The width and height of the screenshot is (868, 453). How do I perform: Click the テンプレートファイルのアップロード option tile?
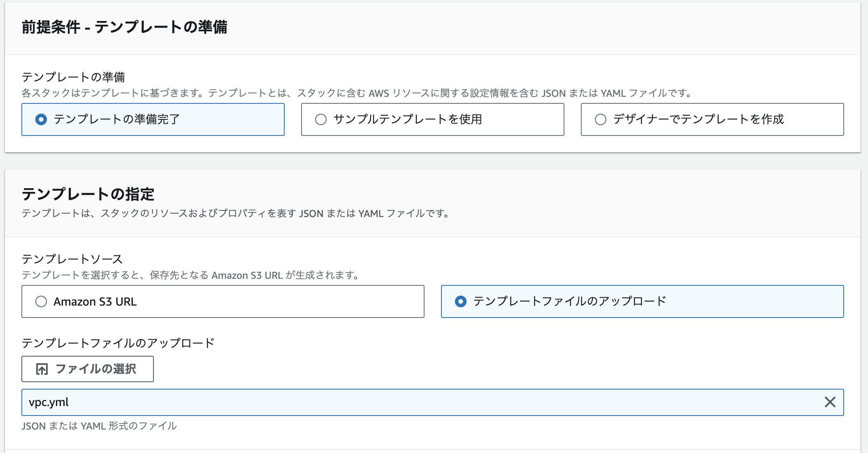coord(642,301)
